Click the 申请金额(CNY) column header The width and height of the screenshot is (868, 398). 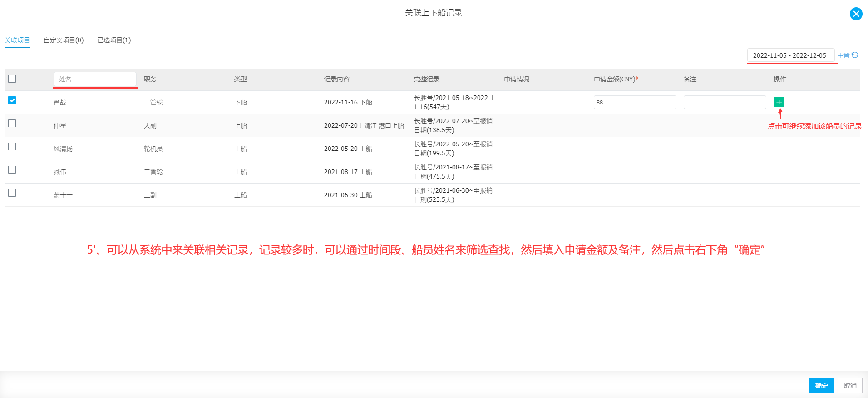[616, 79]
